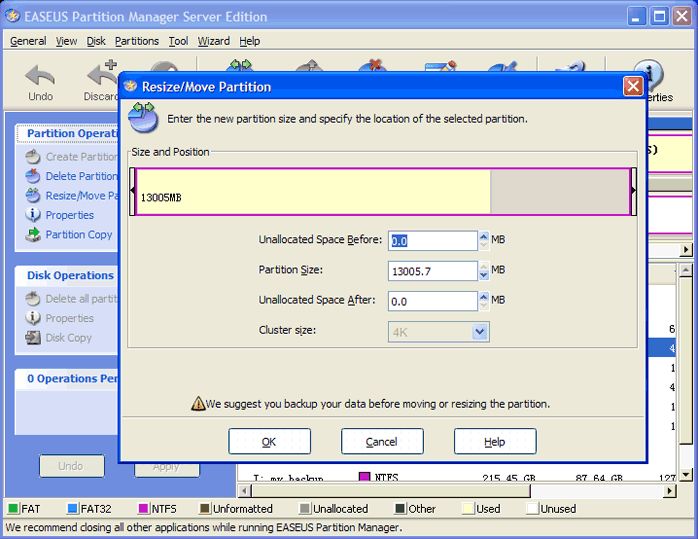
Task: Click the Partition Operations panel header
Action: click(68, 134)
